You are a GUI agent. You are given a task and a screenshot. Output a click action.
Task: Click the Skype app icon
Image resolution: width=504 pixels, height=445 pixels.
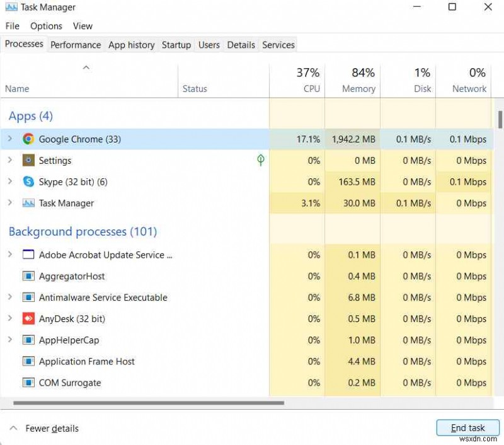point(28,182)
